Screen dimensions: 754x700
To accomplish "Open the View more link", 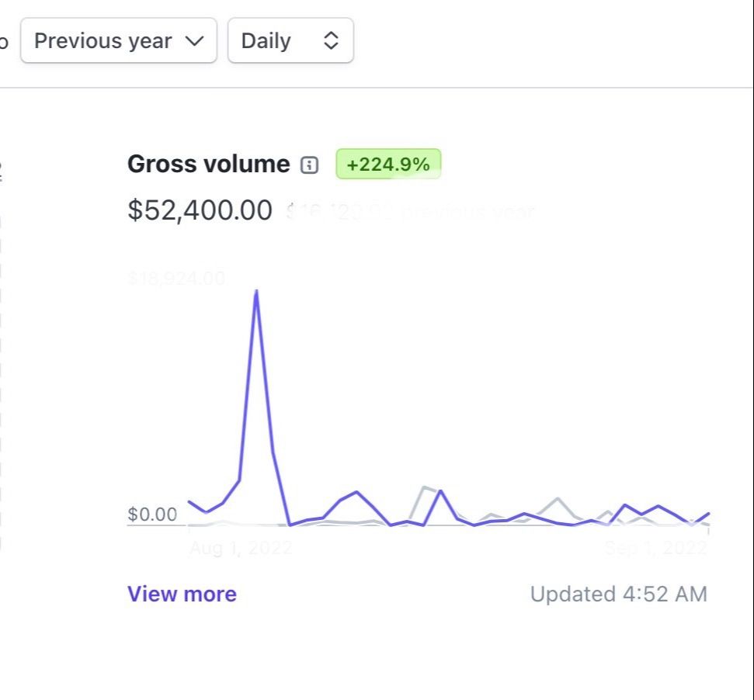I will 182,594.
